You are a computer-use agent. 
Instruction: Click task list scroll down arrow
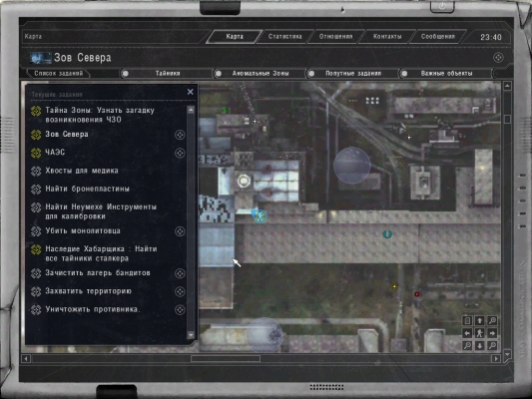(x=191, y=335)
